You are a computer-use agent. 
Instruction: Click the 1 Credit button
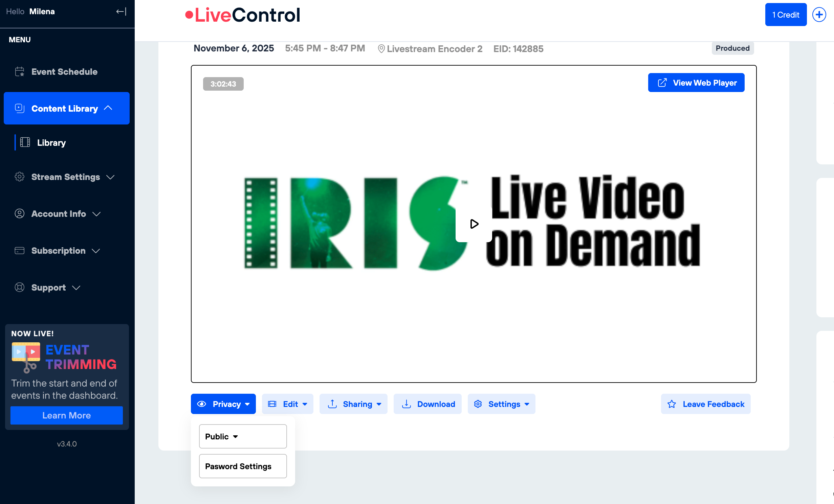[x=786, y=15]
